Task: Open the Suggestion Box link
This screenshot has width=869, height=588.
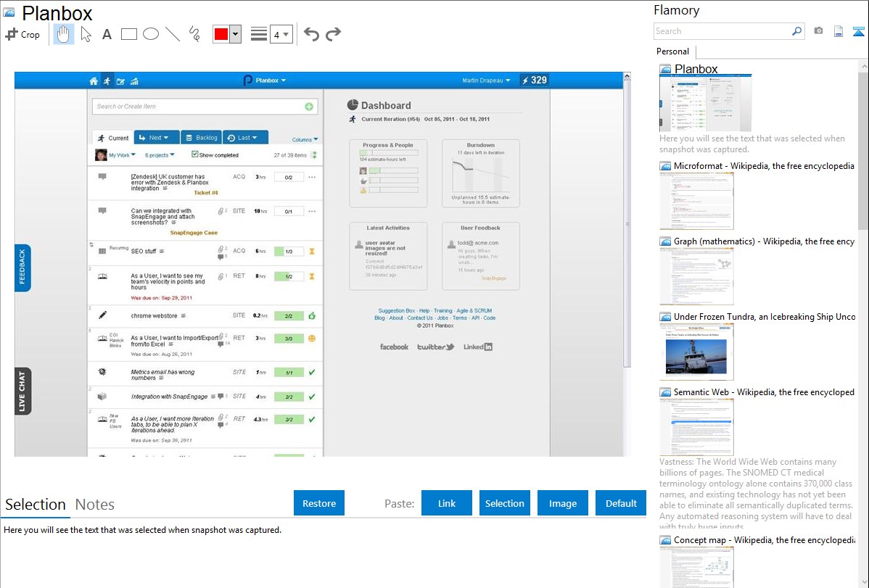Action: pos(396,311)
